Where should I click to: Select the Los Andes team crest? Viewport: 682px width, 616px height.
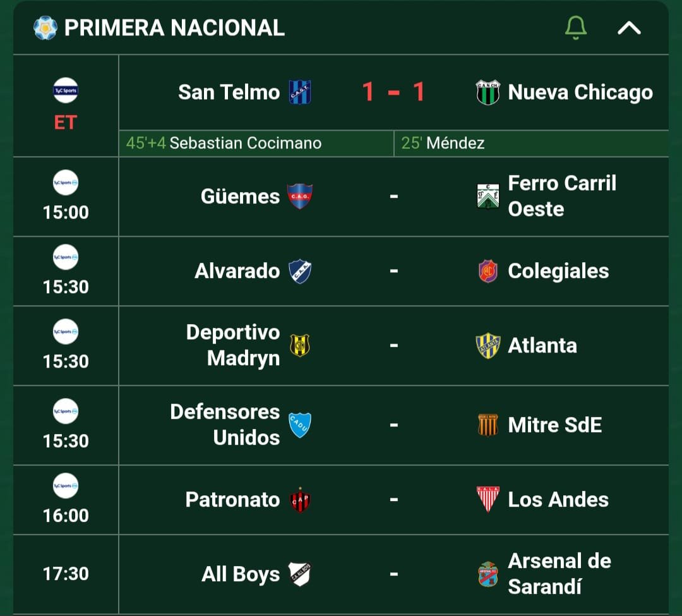pyautogui.click(x=488, y=499)
